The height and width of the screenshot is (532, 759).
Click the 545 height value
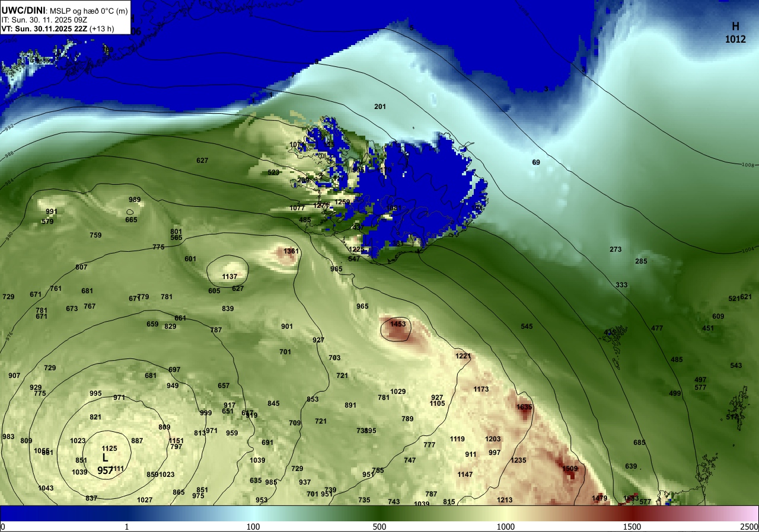527,326
